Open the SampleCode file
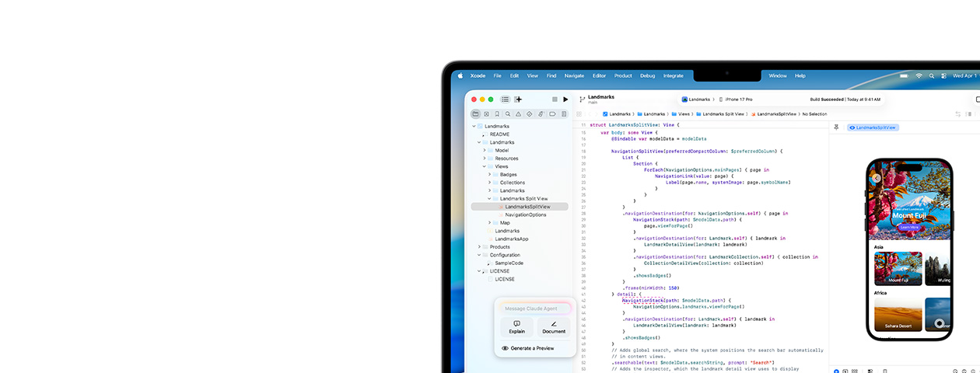980x373 pixels. (509, 263)
